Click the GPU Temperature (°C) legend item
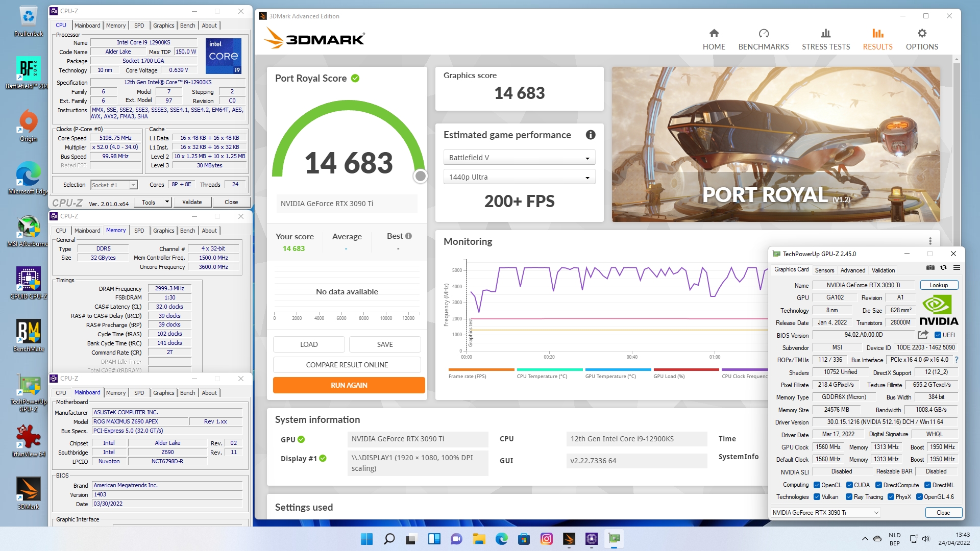 click(x=618, y=373)
